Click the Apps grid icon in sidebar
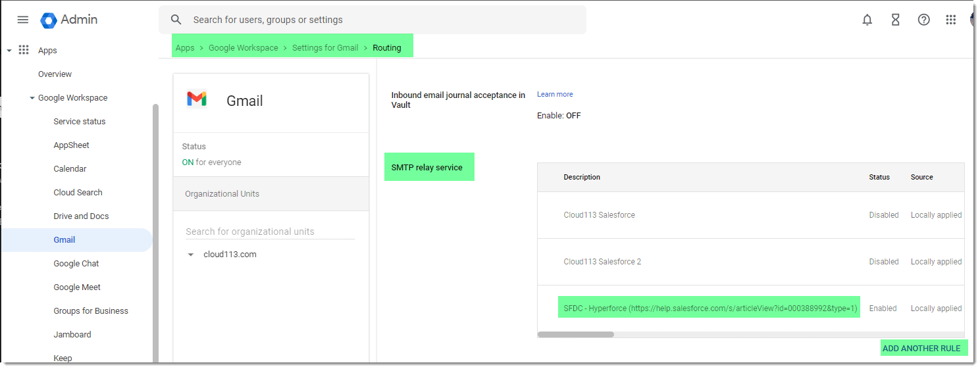 (x=24, y=50)
